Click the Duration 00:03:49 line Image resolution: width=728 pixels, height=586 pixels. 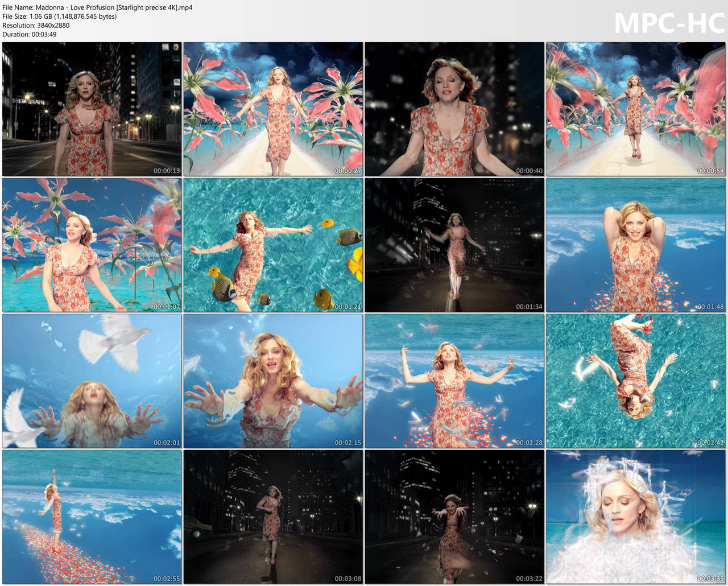tap(30, 34)
